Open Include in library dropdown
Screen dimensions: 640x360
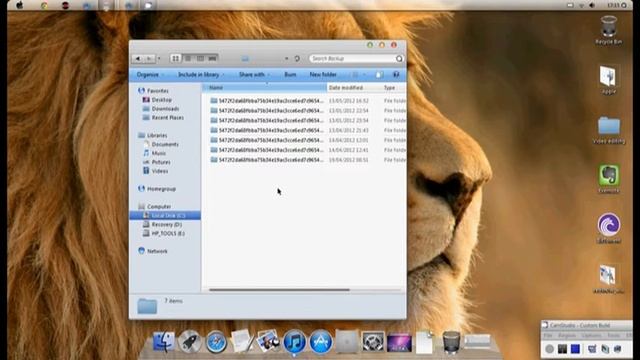coord(201,75)
